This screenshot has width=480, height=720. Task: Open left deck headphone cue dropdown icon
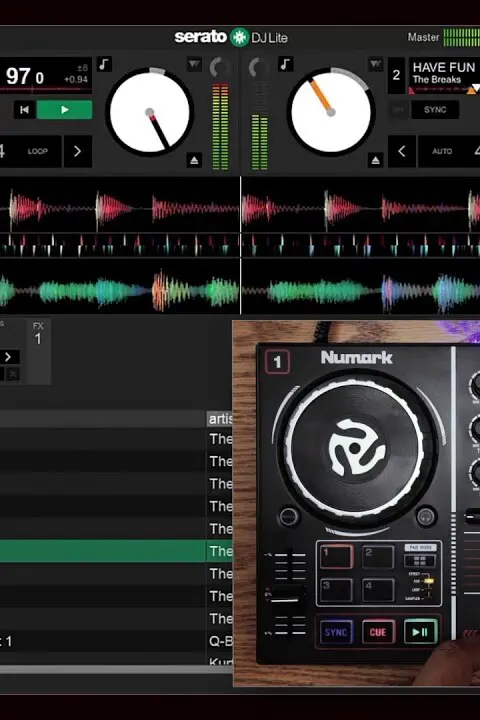[x=194, y=64]
